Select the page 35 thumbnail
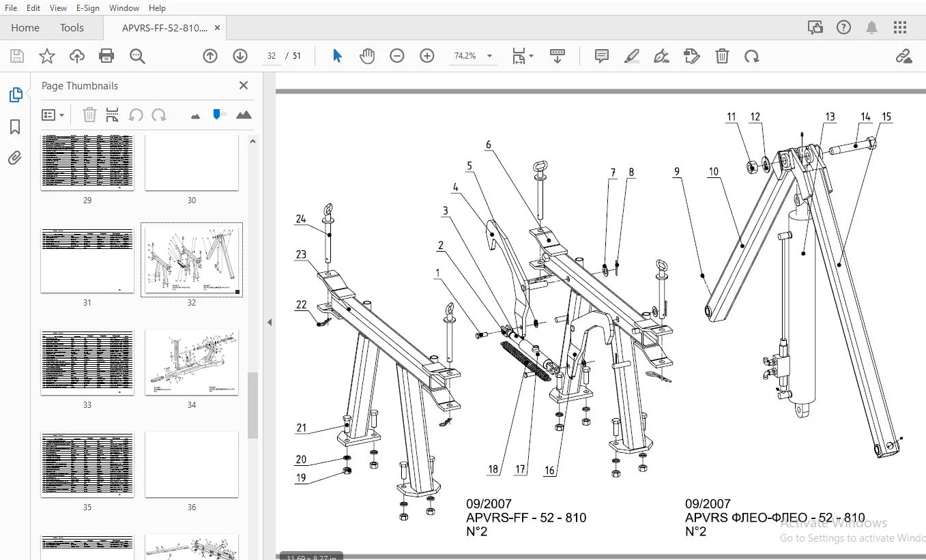Viewport: 926px width, 560px height. coord(87,465)
